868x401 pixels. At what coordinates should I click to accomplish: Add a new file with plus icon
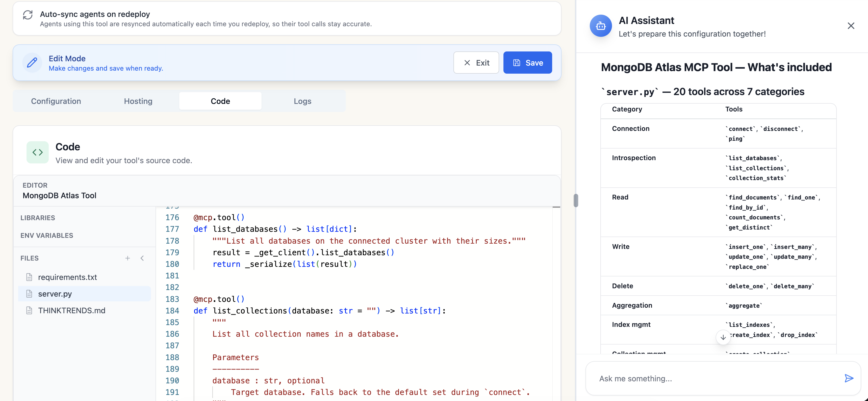pyautogui.click(x=128, y=258)
